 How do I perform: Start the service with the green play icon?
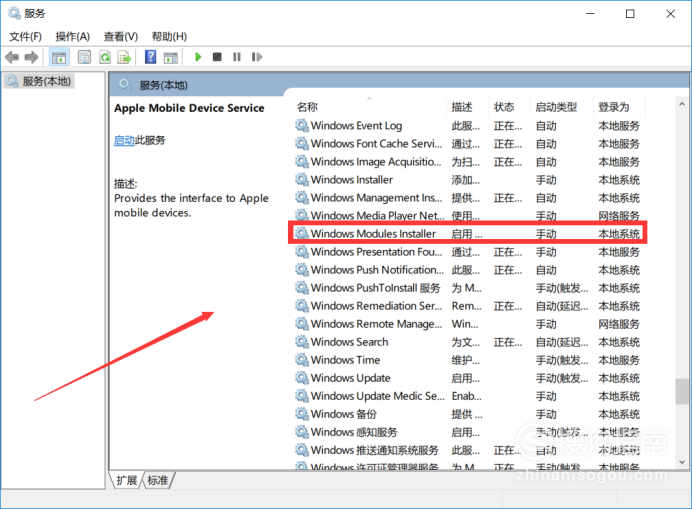click(198, 57)
